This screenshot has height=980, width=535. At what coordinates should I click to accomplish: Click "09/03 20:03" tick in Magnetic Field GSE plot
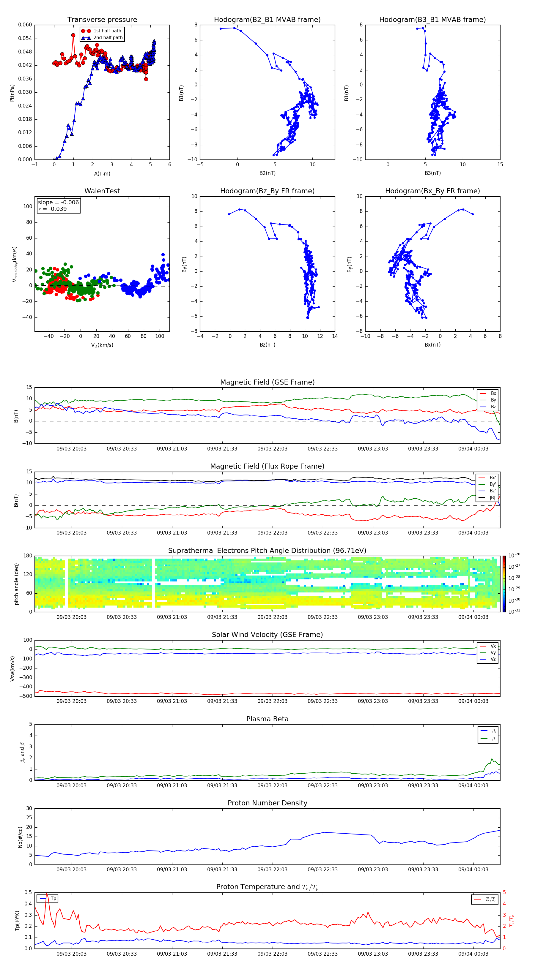pyautogui.click(x=71, y=449)
